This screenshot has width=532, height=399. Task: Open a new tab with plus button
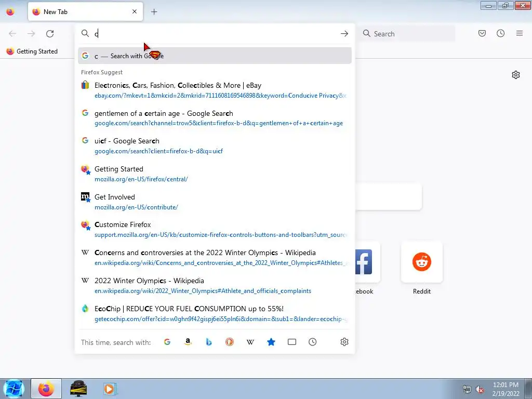coord(154,12)
